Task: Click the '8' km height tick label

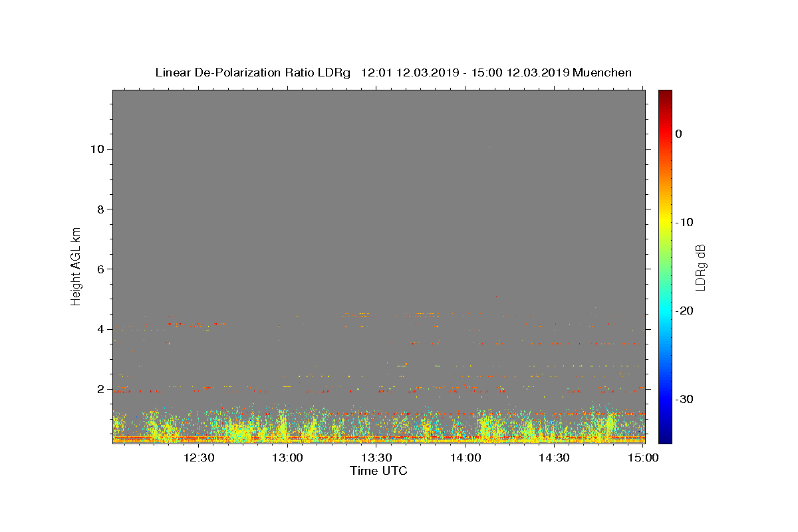Action: click(x=101, y=209)
